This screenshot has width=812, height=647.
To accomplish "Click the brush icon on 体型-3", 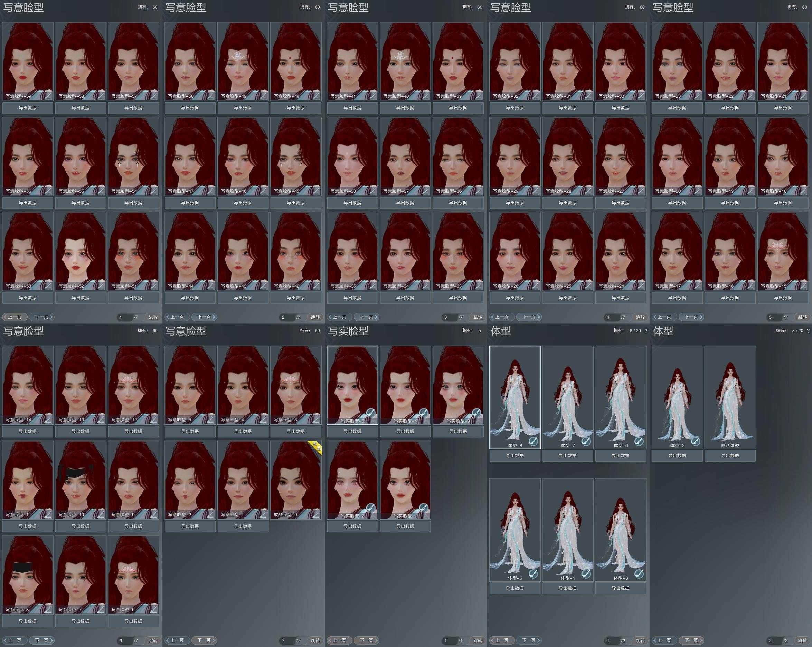I will (639, 573).
